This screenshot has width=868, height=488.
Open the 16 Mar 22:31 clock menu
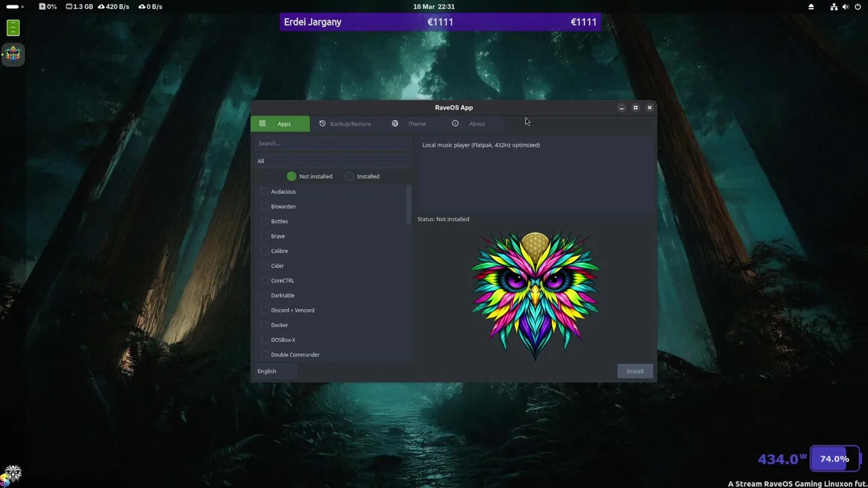(x=434, y=7)
